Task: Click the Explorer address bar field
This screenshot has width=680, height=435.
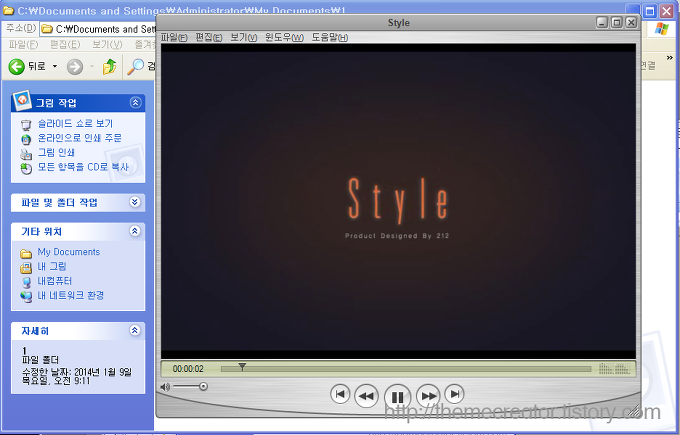Action: coord(98,29)
